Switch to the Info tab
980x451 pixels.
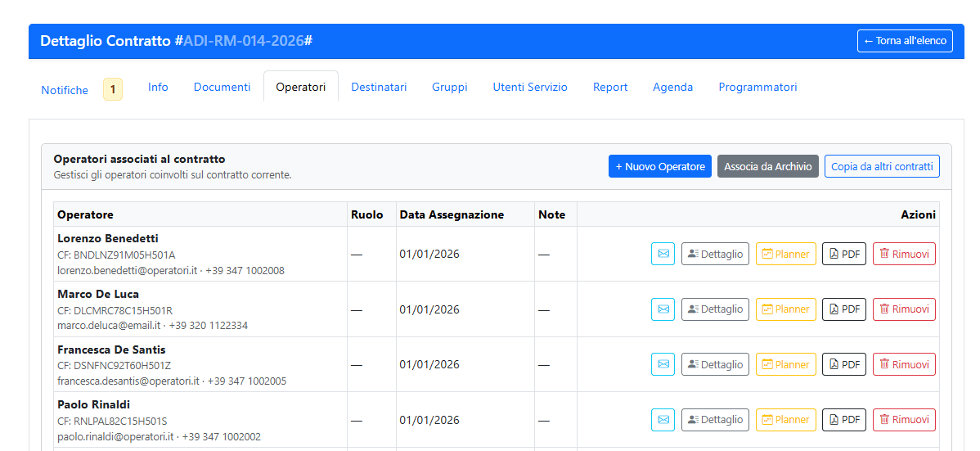click(158, 87)
